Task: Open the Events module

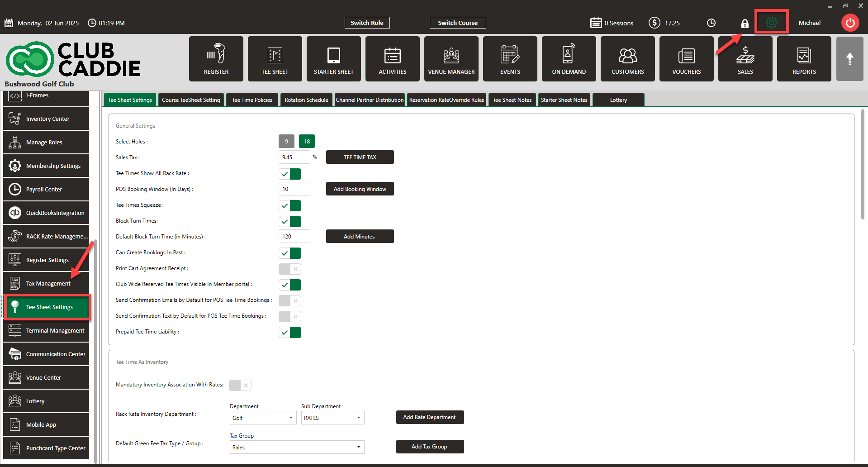Action: click(510, 59)
